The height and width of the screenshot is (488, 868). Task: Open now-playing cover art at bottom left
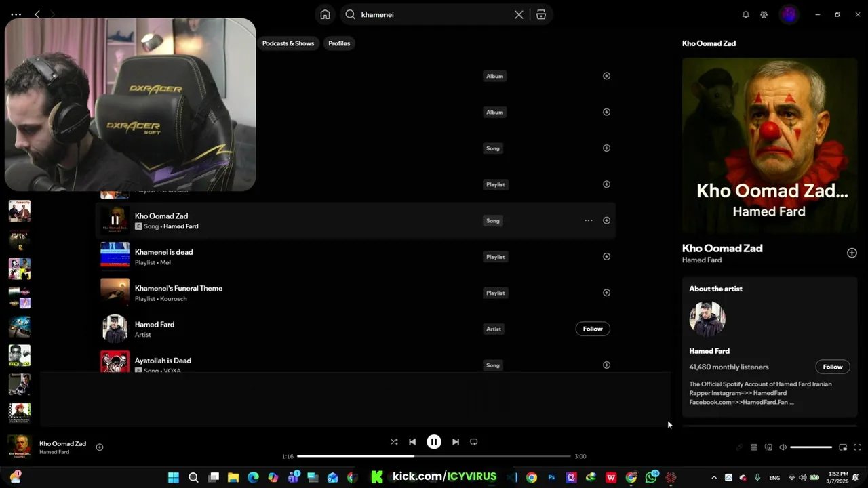pos(19,447)
